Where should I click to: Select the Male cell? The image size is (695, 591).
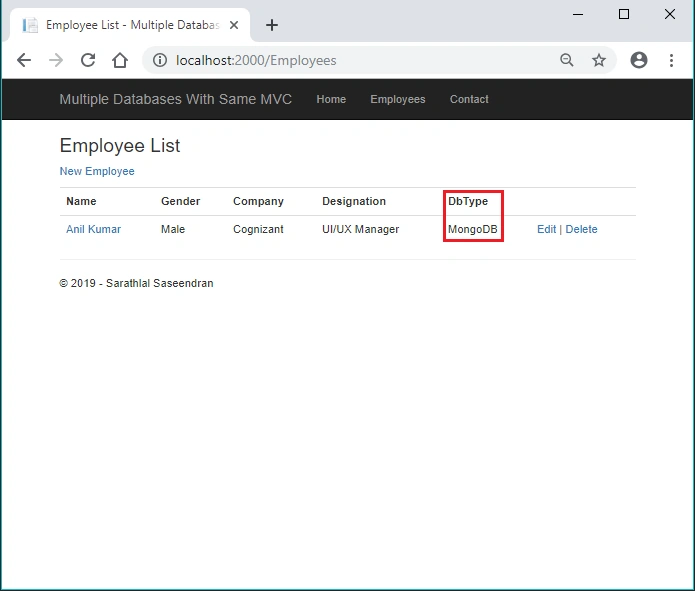click(173, 229)
